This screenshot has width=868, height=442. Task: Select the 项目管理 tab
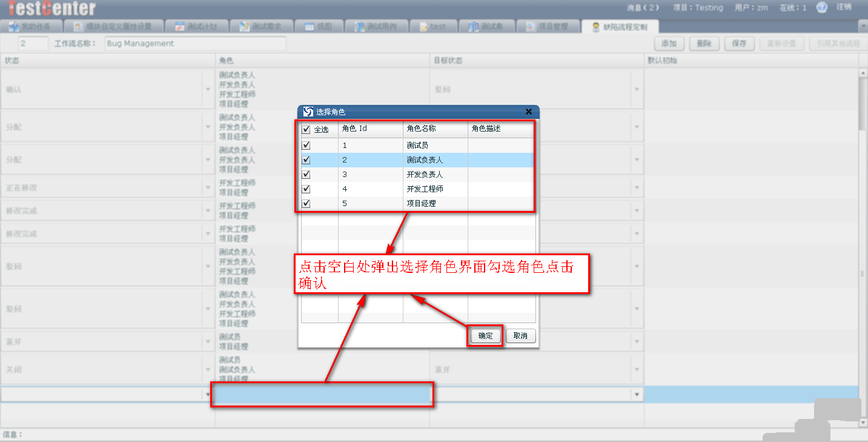549,27
